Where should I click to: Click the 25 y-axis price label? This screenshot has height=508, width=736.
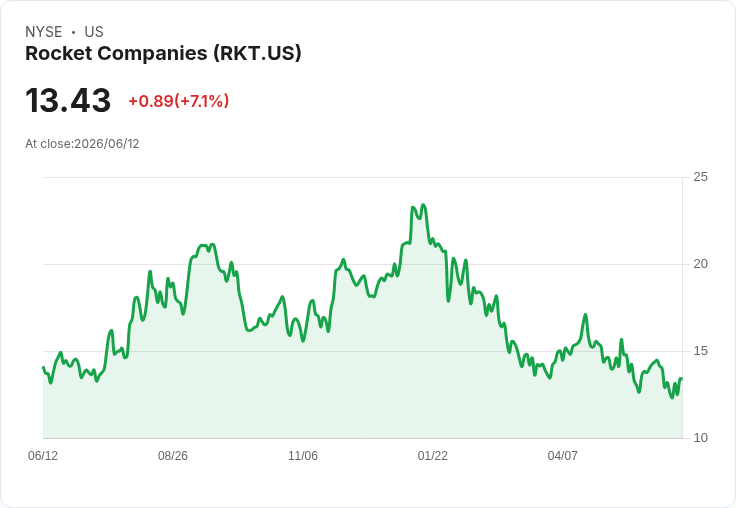[700, 177]
